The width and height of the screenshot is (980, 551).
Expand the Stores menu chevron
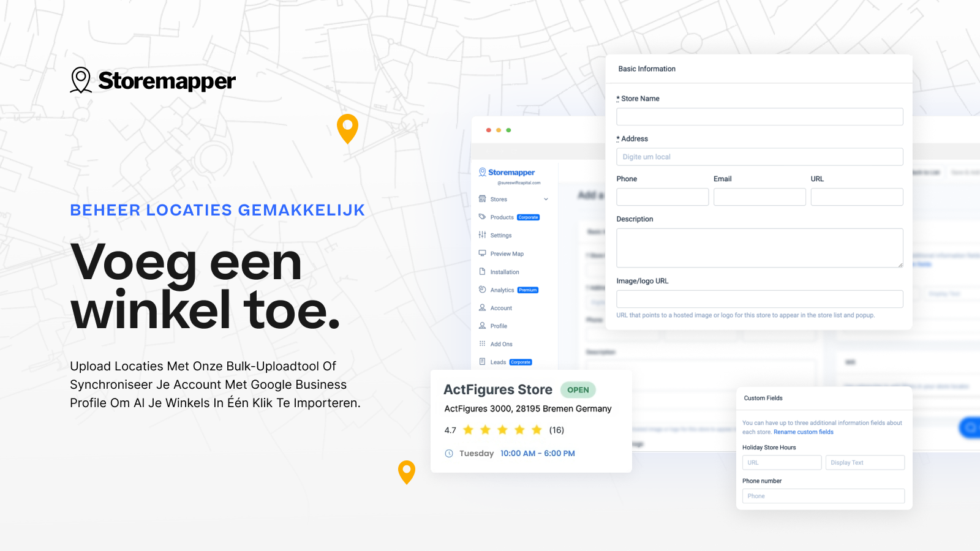[x=546, y=199]
